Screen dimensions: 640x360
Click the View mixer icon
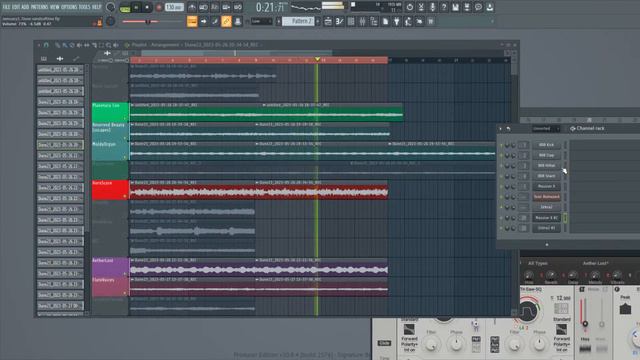(x=362, y=21)
